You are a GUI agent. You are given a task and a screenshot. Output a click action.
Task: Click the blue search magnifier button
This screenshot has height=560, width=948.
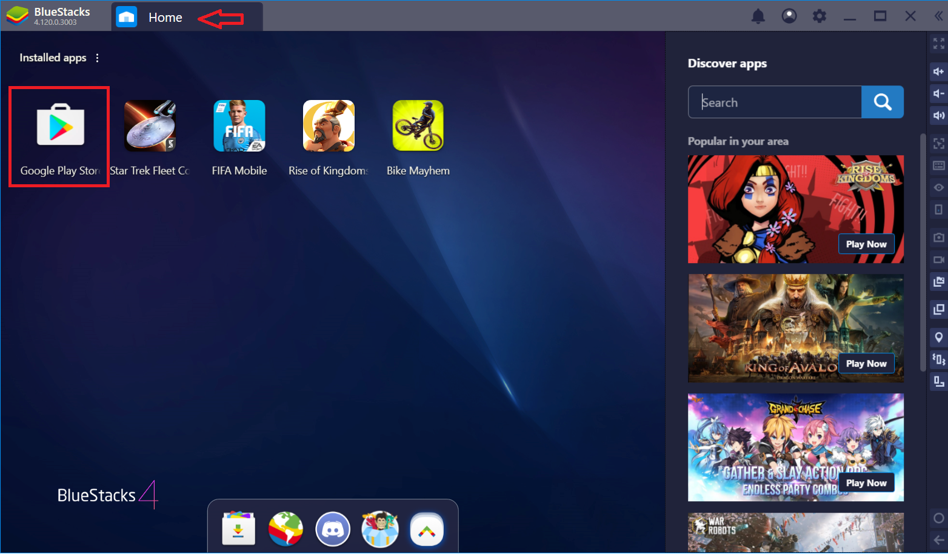(x=883, y=102)
